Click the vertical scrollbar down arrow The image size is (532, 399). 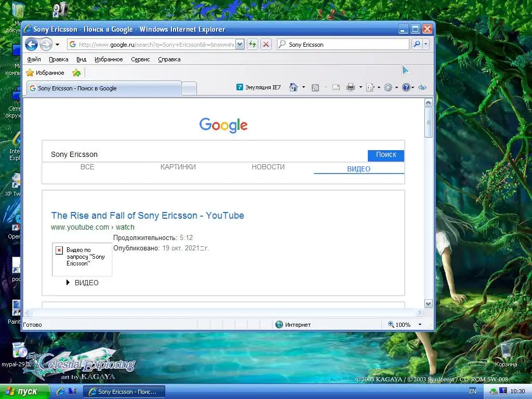tap(429, 303)
